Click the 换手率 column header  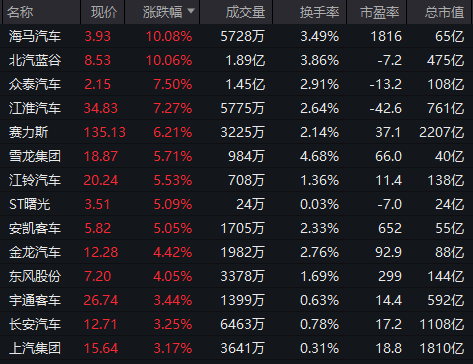(319, 12)
